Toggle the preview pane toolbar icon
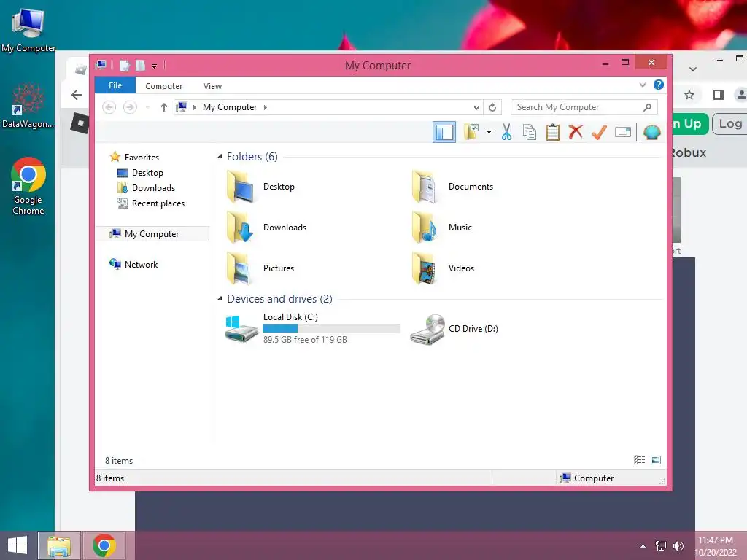Screen dimensions: 747x560 444,132
